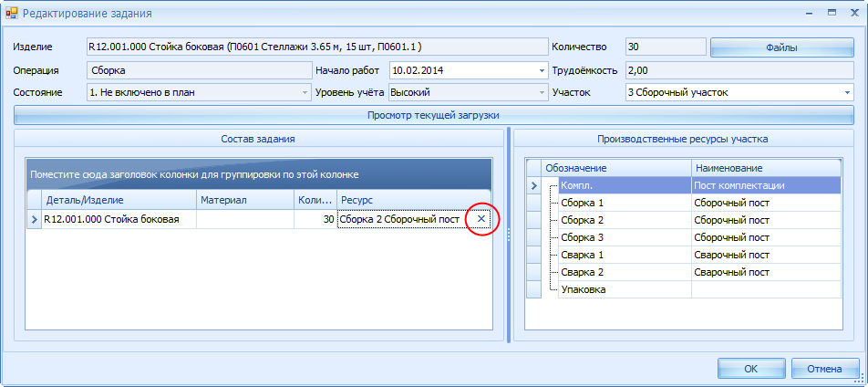Click the Операция field containing Сборка
The height and width of the screenshot is (387, 868).
tap(200, 71)
